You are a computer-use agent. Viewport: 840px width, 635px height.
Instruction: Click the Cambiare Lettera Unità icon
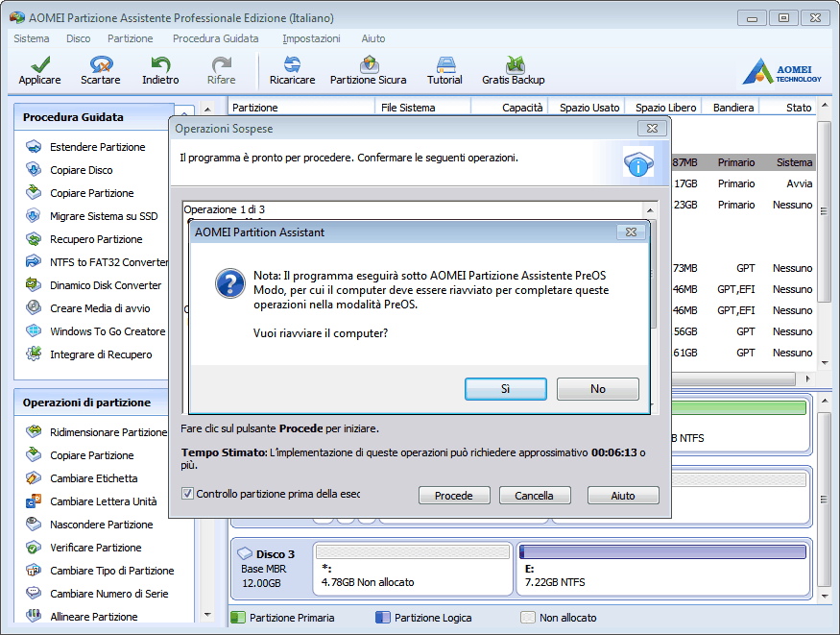click(34, 501)
